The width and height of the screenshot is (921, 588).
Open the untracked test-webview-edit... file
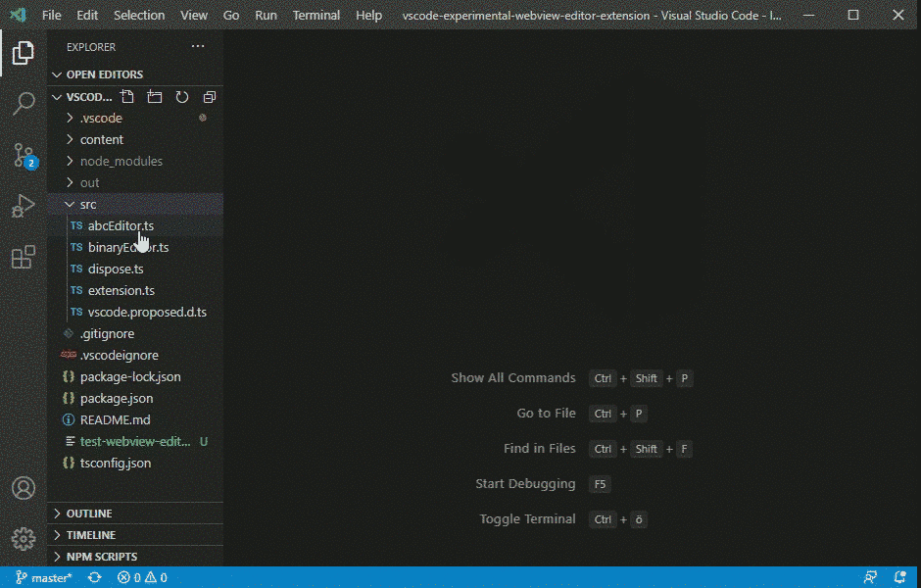[x=135, y=442]
